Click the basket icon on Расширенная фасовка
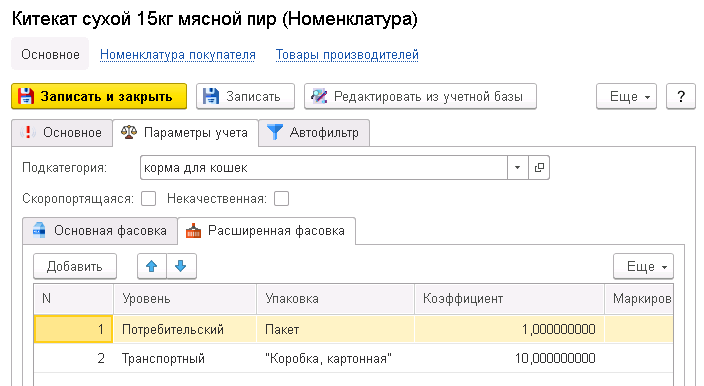This screenshot has height=386, width=704. coord(194,230)
